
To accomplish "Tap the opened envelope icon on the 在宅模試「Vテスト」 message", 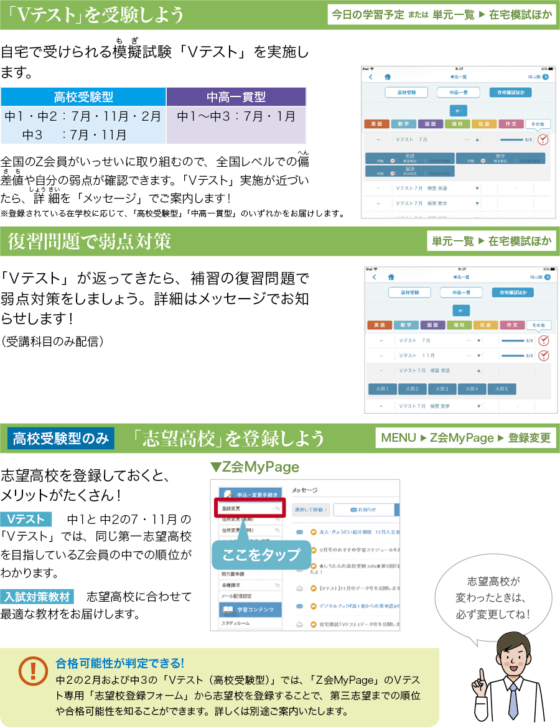I will (299, 625).
